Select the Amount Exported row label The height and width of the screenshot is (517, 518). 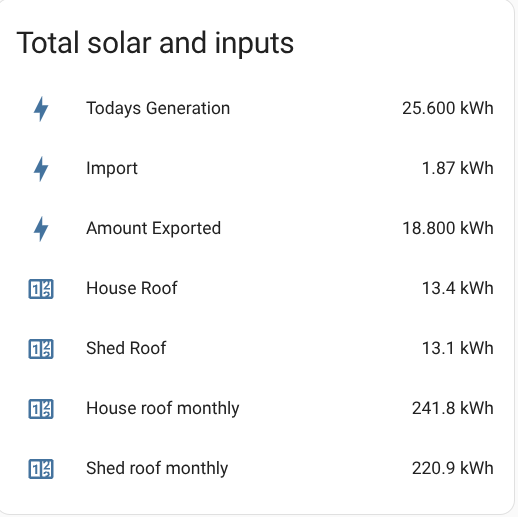(153, 228)
